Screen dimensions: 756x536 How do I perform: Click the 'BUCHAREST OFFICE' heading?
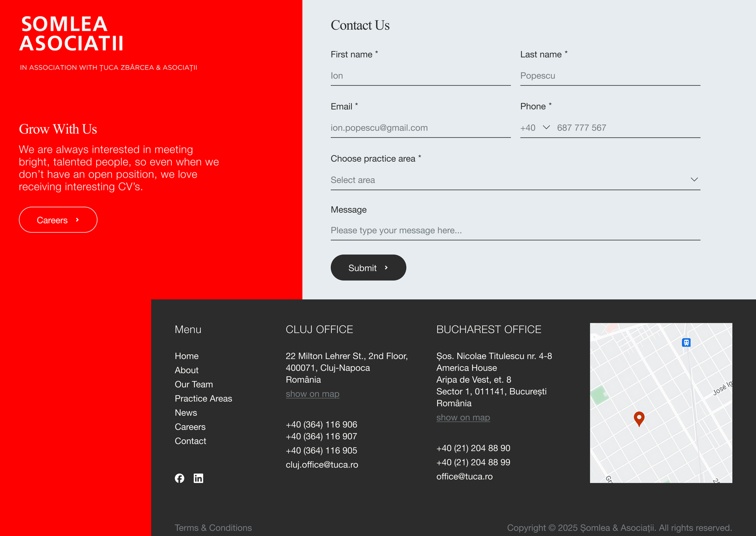(x=488, y=329)
